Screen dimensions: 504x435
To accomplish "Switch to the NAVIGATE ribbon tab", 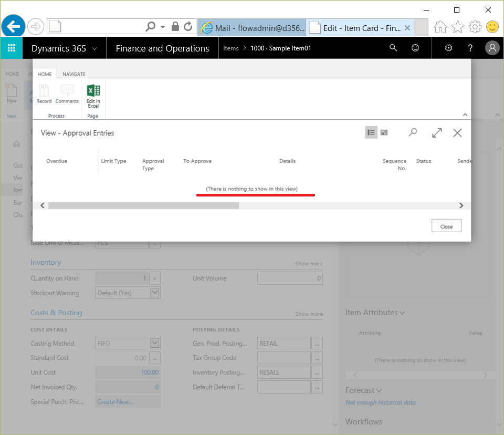I will pyautogui.click(x=74, y=74).
